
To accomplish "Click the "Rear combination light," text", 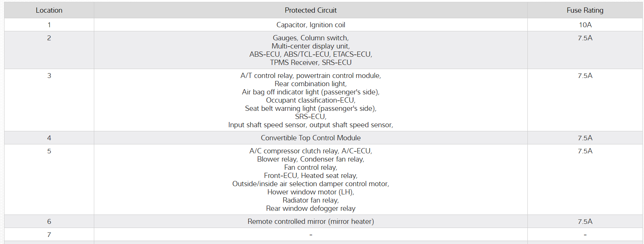I will click(x=311, y=84).
